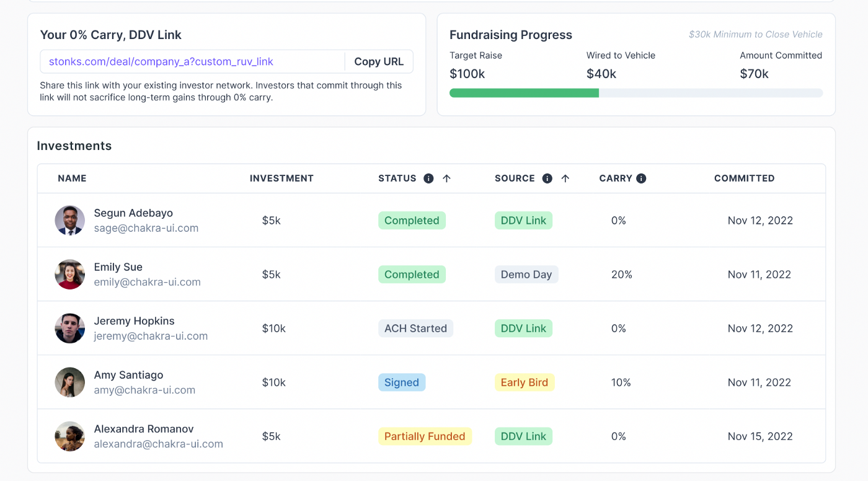868x481 pixels.
Task: Click Segun Adebayo's avatar
Action: (70, 221)
